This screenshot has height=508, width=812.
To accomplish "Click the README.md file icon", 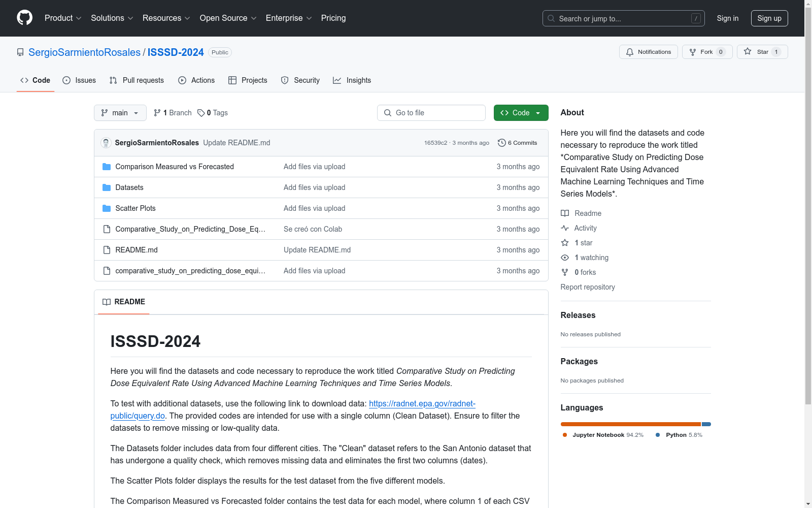I will click(107, 250).
